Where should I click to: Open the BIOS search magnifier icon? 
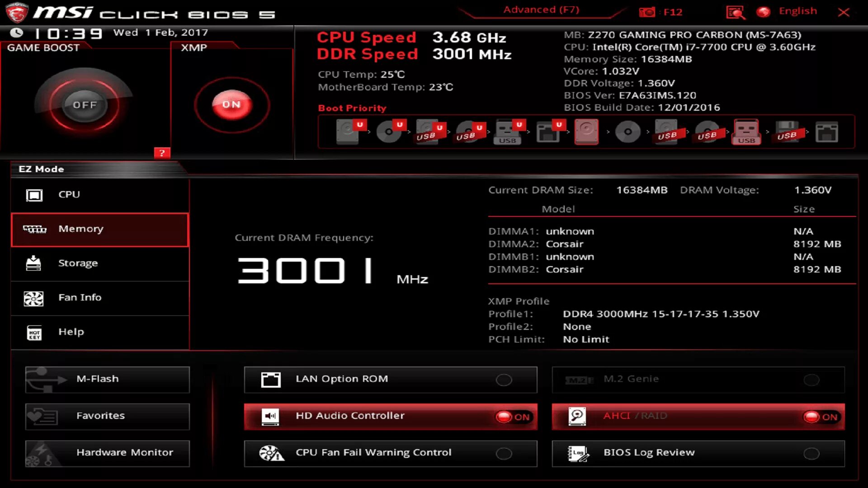(736, 12)
